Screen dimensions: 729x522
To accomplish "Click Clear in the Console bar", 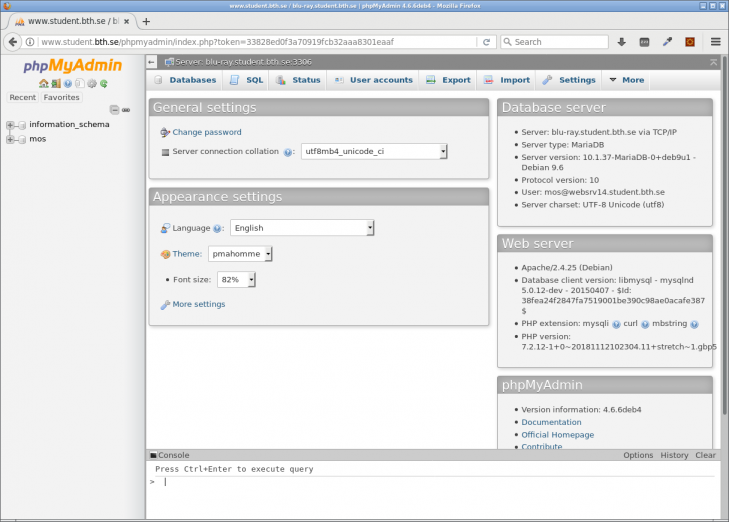I will pos(705,455).
